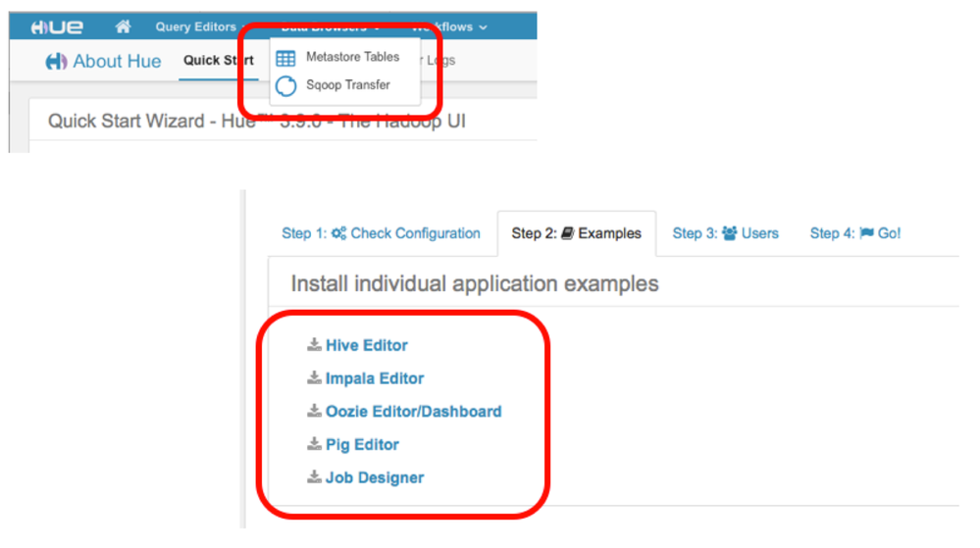Select the Step 2: Examples tab
This screenshot has height=548, width=980.
click(576, 233)
